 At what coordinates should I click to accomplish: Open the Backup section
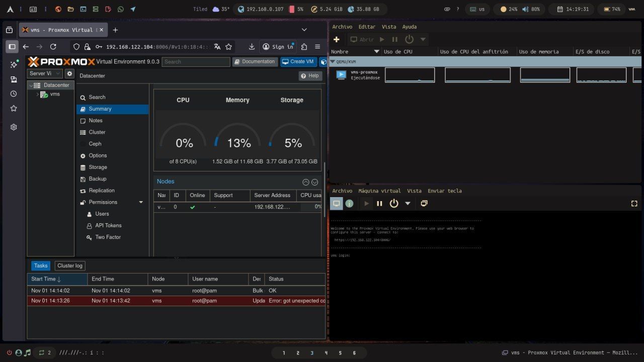[x=112, y=178]
